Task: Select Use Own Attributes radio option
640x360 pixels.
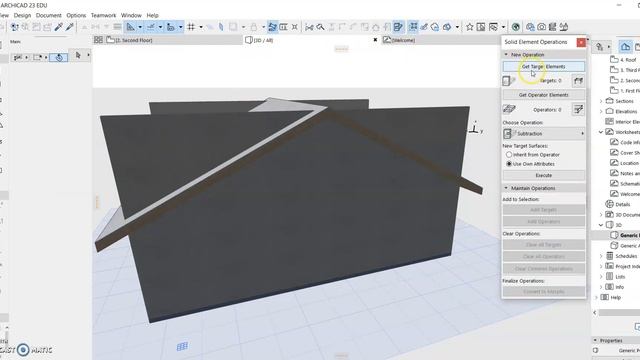Action: point(509,164)
